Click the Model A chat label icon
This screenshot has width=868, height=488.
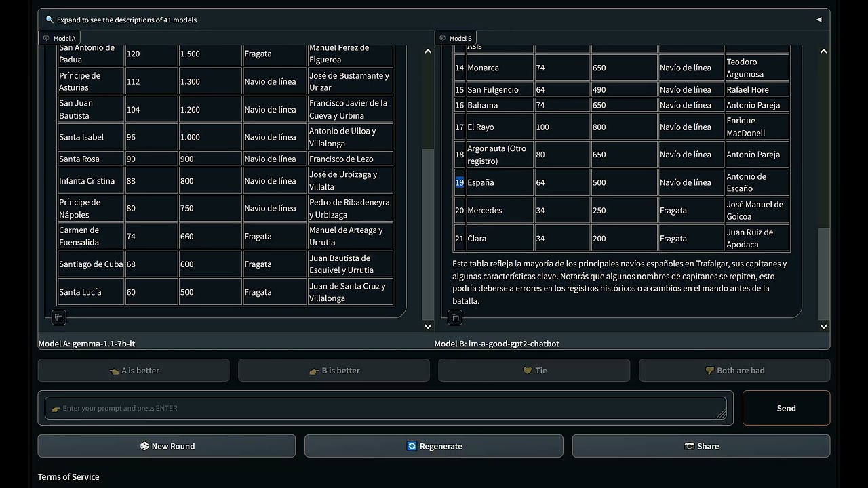tap(47, 38)
